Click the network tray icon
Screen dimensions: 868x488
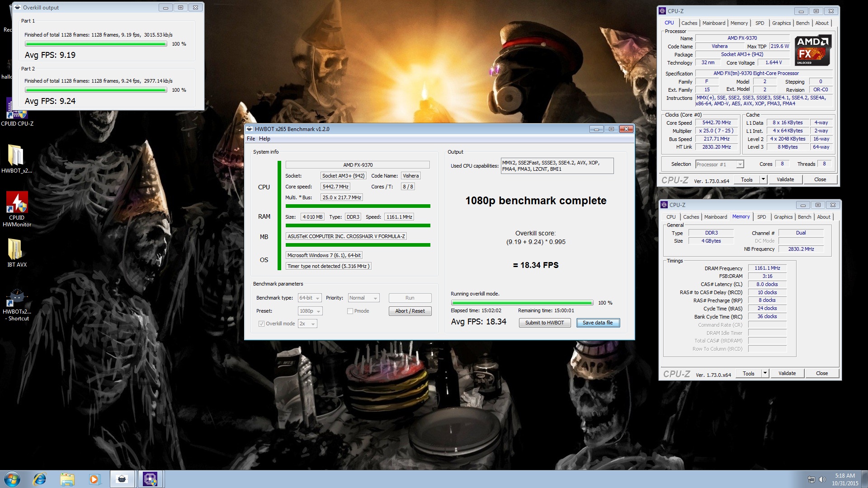tap(811, 479)
